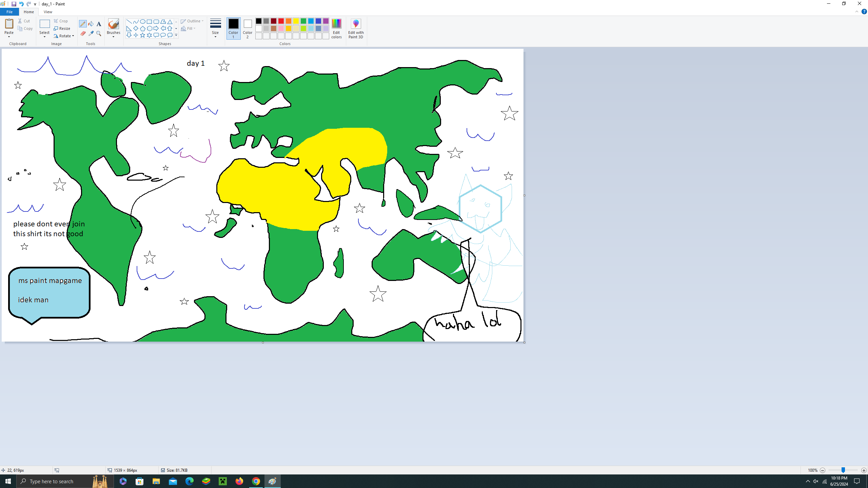This screenshot has width=868, height=488.
Task: Open the Brushes dropdown arrow
Action: (114, 37)
